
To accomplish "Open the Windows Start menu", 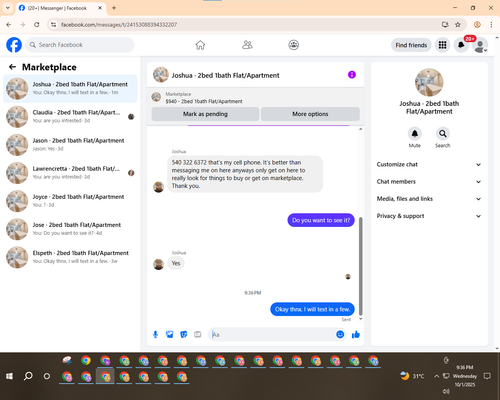I will click(x=9, y=376).
